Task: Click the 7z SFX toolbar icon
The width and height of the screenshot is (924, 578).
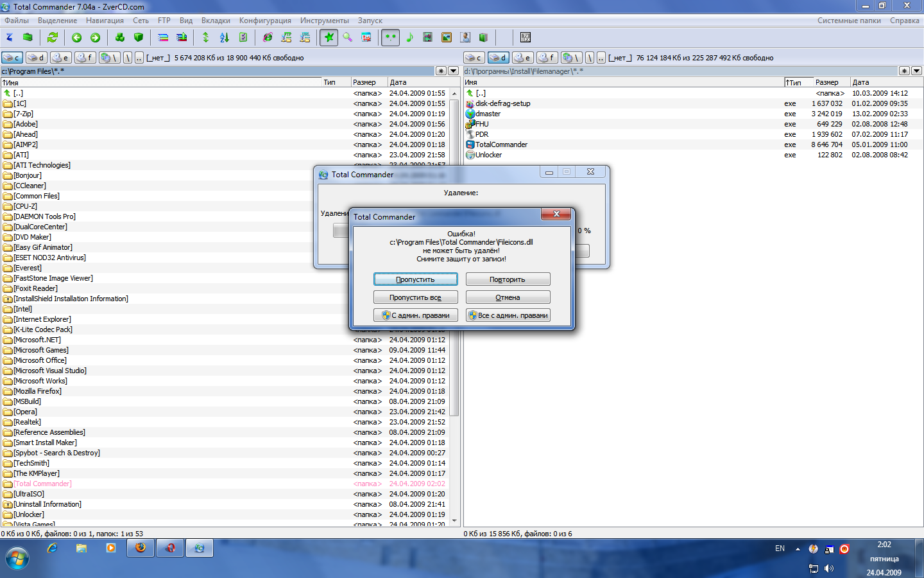Action: click(526, 37)
